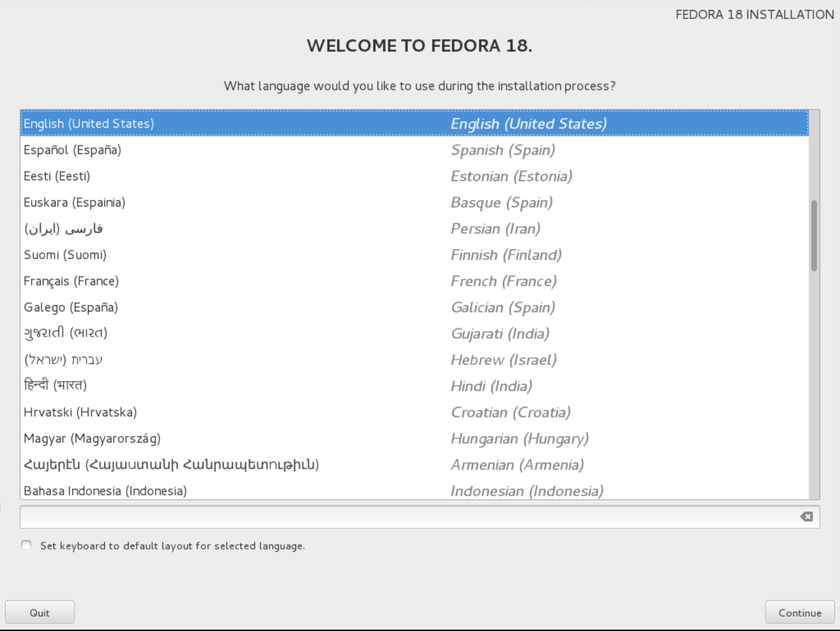Choose the Hindi (India) entry
The width and height of the screenshot is (840, 631).
[415, 386]
